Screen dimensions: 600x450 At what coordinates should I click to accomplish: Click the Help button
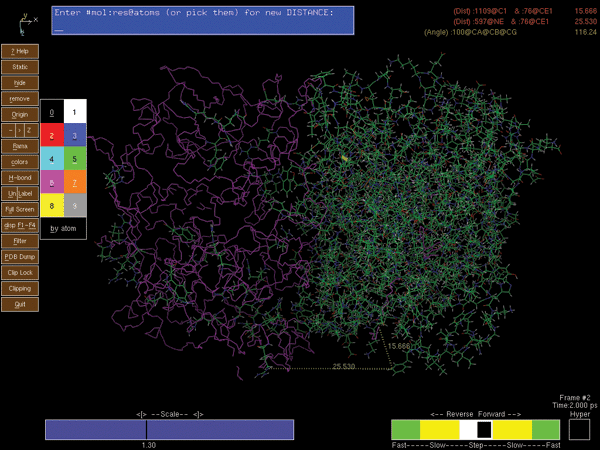click(x=20, y=51)
